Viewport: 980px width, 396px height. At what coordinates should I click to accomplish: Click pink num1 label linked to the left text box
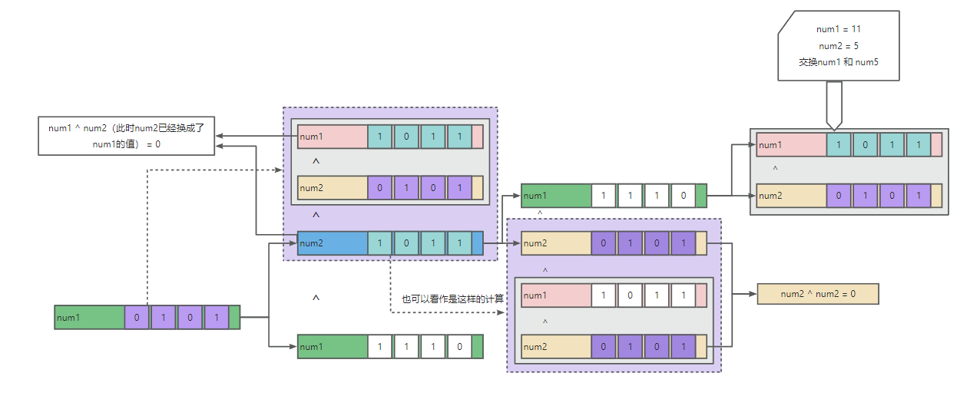click(333, 137)
